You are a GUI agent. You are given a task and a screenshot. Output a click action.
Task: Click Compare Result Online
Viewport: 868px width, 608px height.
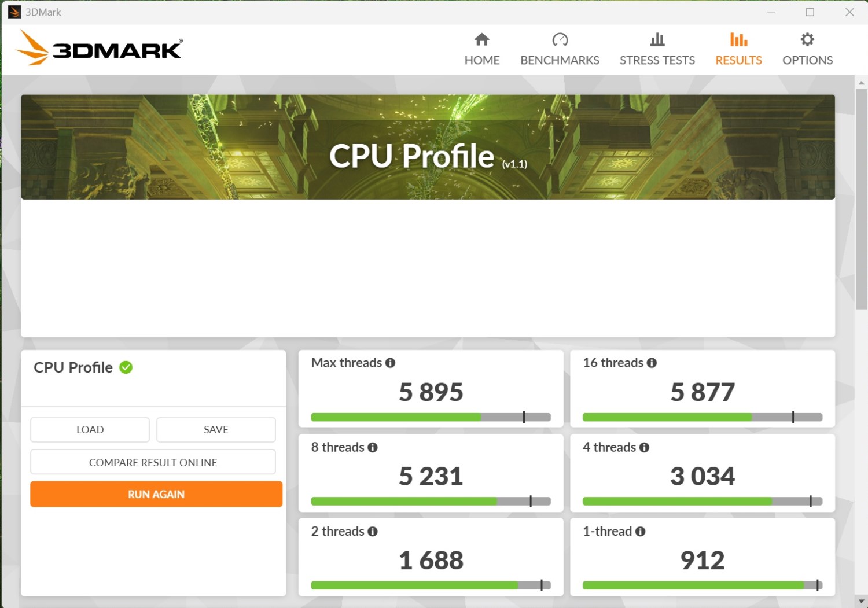(x=153, y=462)
